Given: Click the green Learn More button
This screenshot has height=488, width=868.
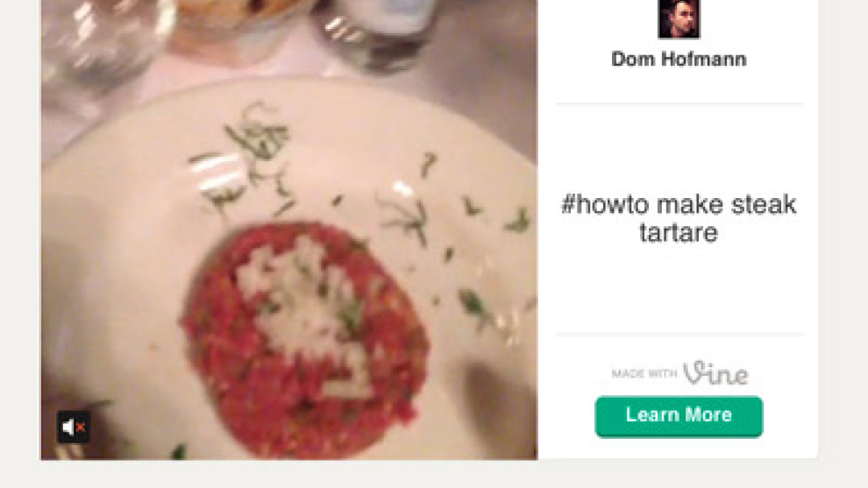Looking at the screenshot, I should pyautogui.click(x=679, y=416).
